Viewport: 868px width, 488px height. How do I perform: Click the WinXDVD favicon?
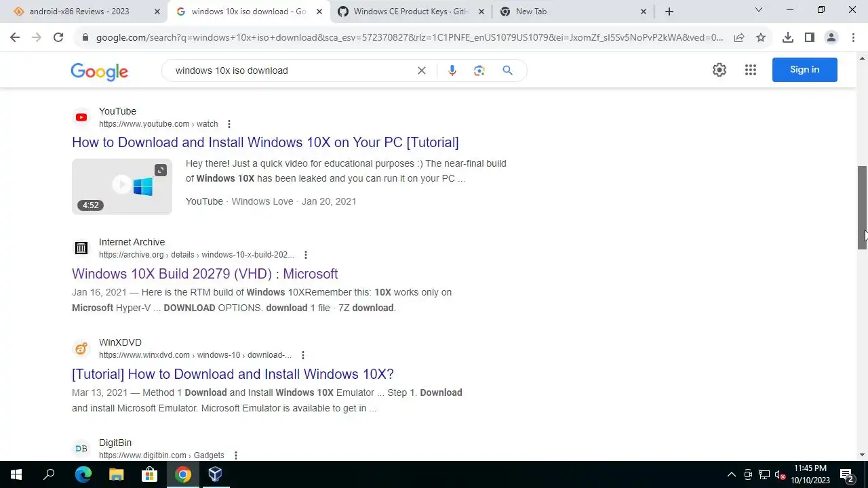(81, 348)
